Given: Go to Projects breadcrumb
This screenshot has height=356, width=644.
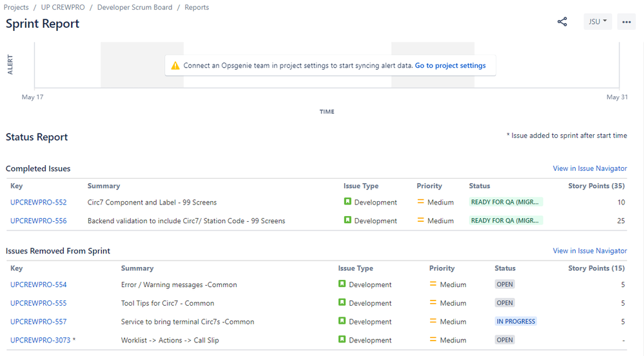Looking at the screenshot, I should coord(17,8).
